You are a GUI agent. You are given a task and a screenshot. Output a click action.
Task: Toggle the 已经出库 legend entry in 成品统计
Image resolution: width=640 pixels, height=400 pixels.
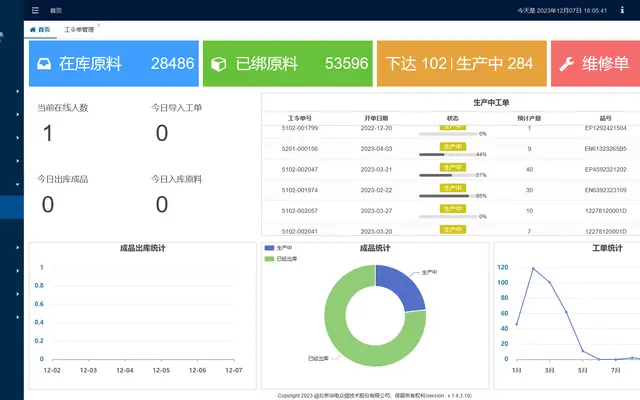[281, 259]
